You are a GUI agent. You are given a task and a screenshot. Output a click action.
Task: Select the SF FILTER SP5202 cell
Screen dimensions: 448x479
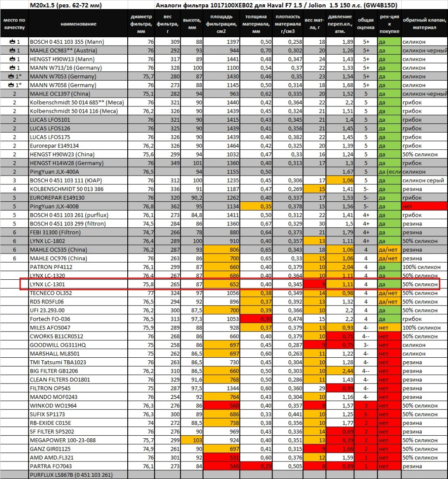(x=78, y=431)
